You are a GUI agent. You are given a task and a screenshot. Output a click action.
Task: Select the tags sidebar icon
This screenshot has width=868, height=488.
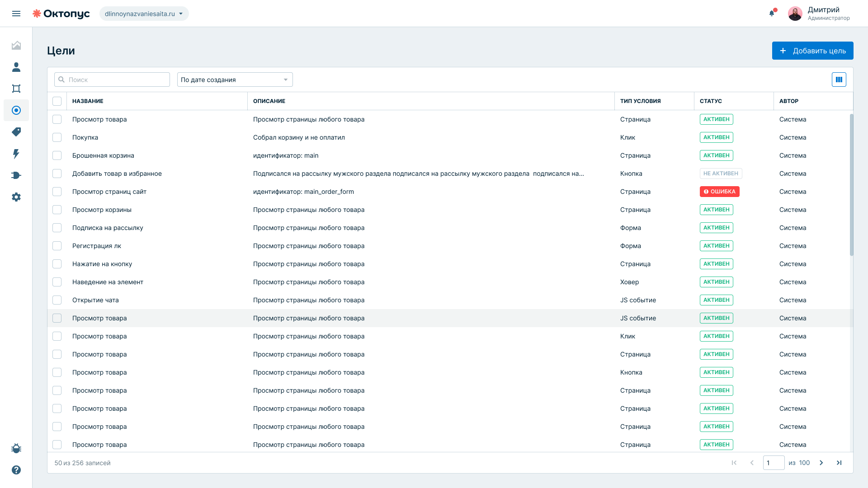[16, 132]
